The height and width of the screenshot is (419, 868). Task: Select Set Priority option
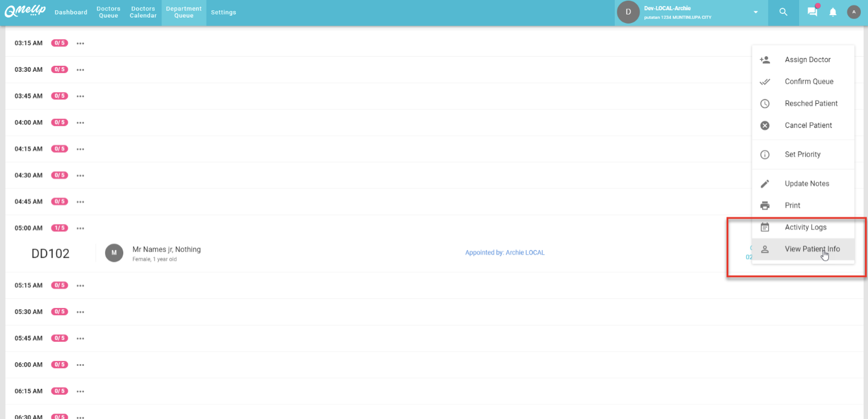pyautogui.click(x=802, y=155)
